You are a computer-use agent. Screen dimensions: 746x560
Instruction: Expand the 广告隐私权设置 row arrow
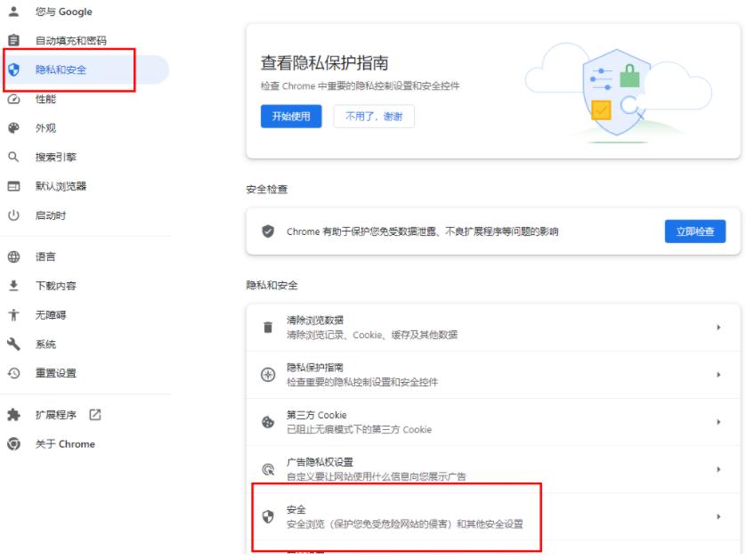point(718,469)
